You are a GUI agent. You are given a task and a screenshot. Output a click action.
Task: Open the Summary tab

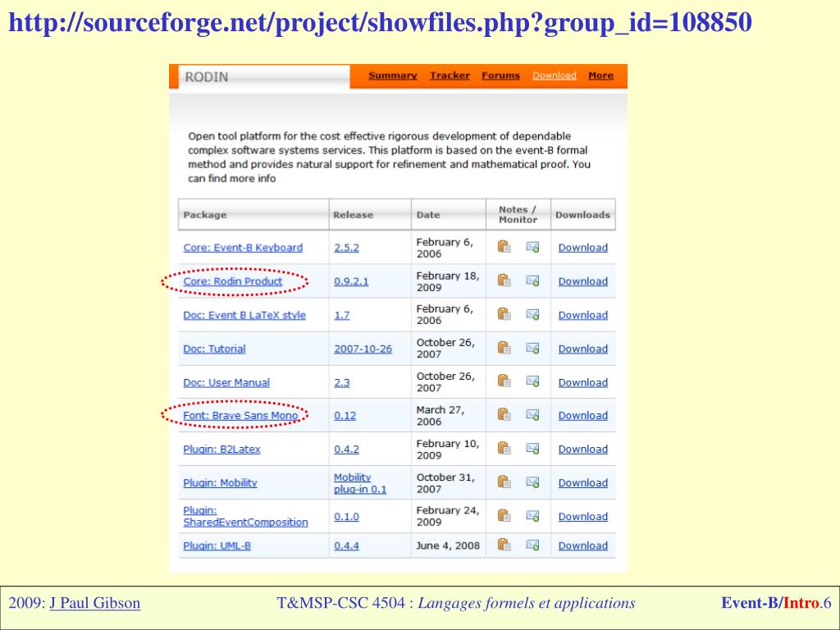click(393, 75)
